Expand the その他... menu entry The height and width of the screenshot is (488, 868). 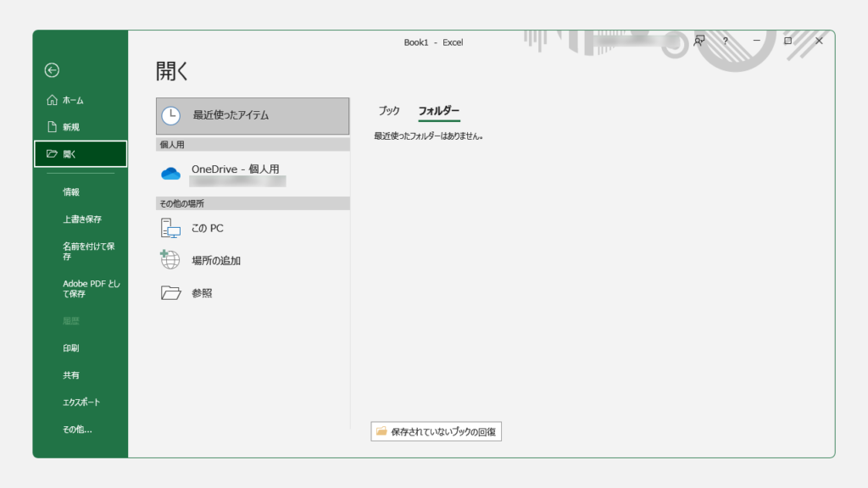coord(77,430)
